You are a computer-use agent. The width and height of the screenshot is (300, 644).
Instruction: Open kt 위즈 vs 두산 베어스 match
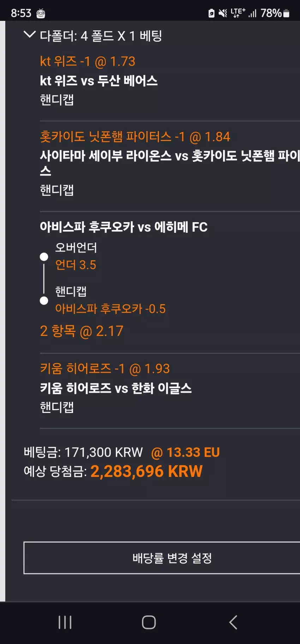point(98,81)
